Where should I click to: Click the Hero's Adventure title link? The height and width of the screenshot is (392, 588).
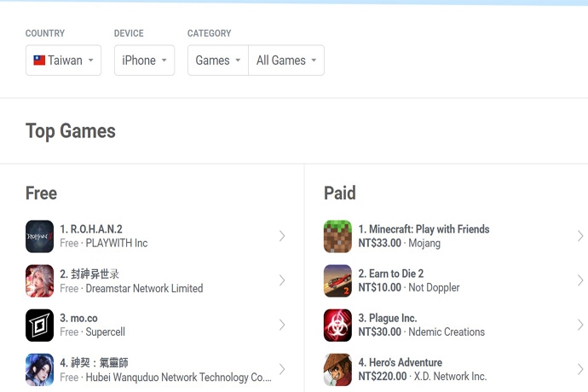[401, 362]
